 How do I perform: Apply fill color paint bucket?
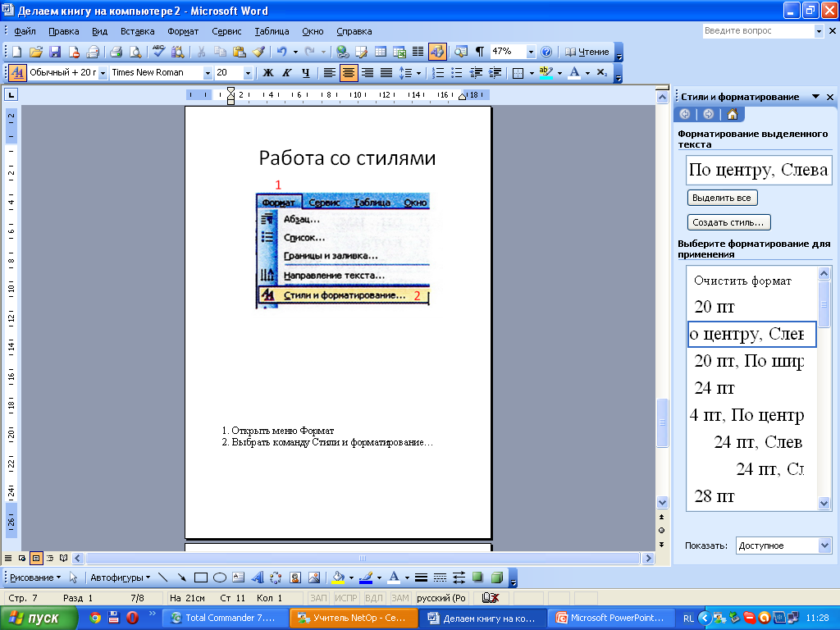coord(338,577)
